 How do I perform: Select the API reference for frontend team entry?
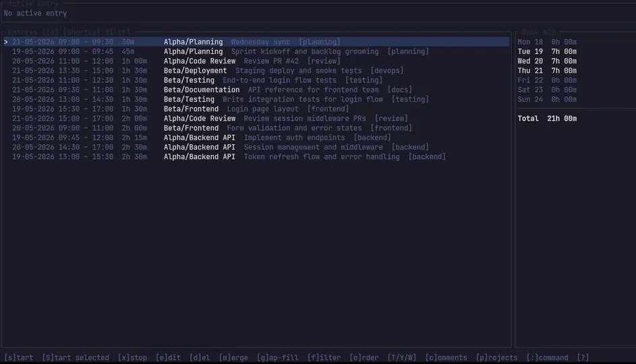tap(256, 90)
